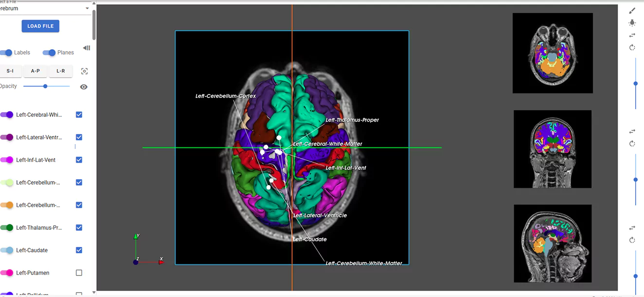Uncheck the Left-Caudate checkbox

[79, 250]
